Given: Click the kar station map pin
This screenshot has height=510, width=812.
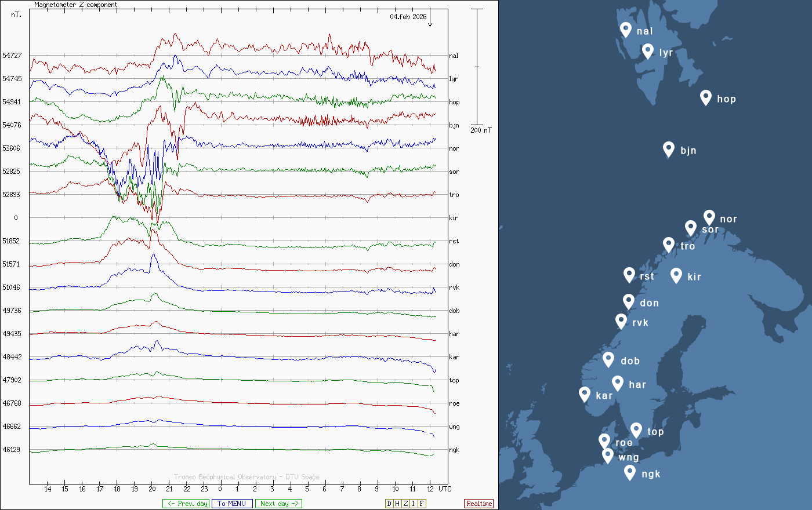Looking at the screenshot, I should [585, 394].
